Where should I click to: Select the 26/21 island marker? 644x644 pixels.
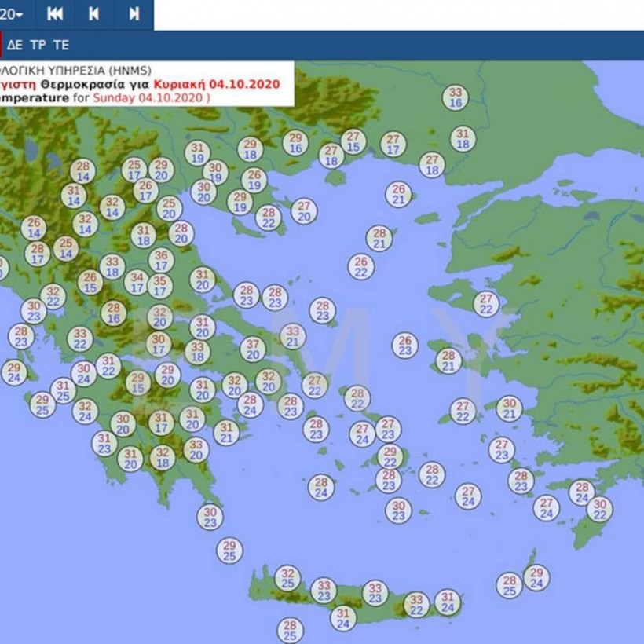399,195
